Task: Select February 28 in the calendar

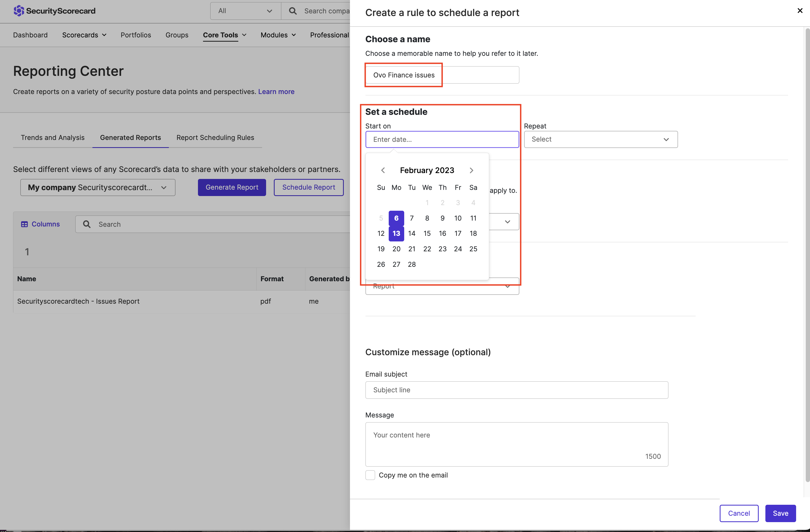Action: tap(412, 264)
